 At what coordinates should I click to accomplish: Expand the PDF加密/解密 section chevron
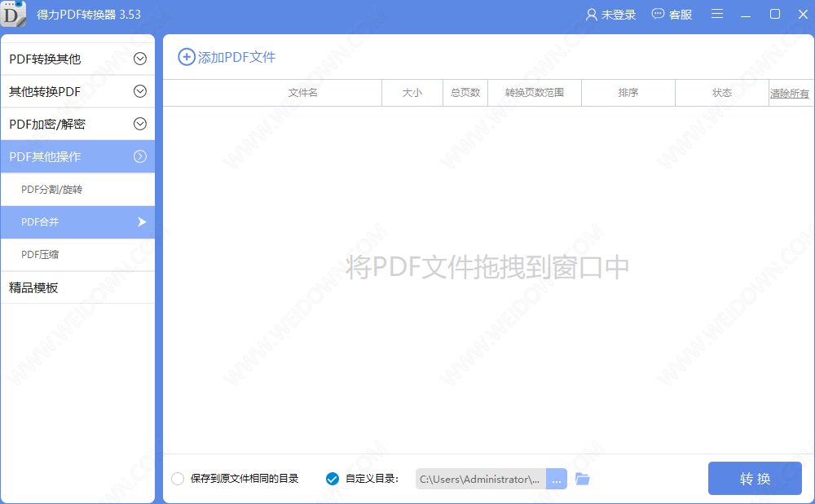tap(140, 124)
